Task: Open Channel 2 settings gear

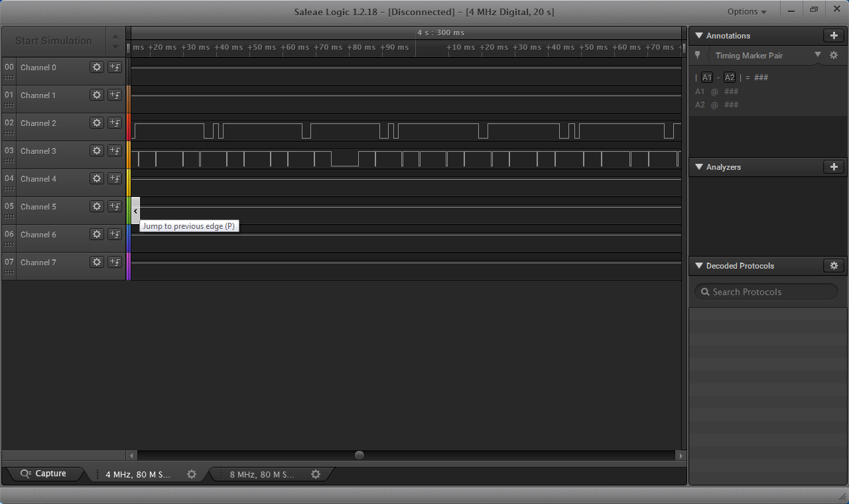Action: 97,123
